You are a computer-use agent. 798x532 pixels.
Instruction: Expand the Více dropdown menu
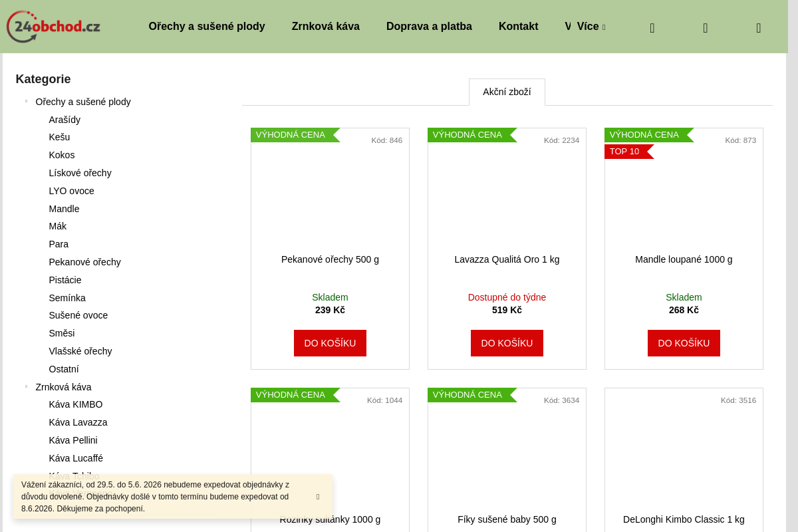591,27
